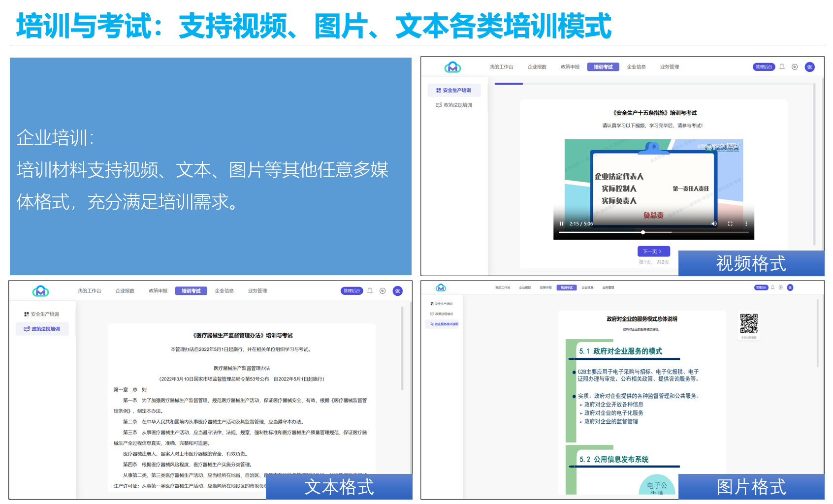833x504 pixels.
Task: Click the video progress slider handle
Action: [643, 232]
